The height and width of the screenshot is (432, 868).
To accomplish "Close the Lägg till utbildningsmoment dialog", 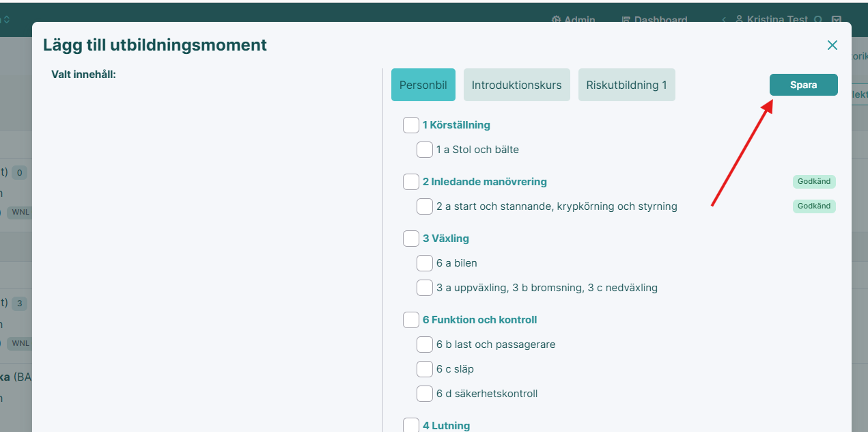I will tap(832, 45).
